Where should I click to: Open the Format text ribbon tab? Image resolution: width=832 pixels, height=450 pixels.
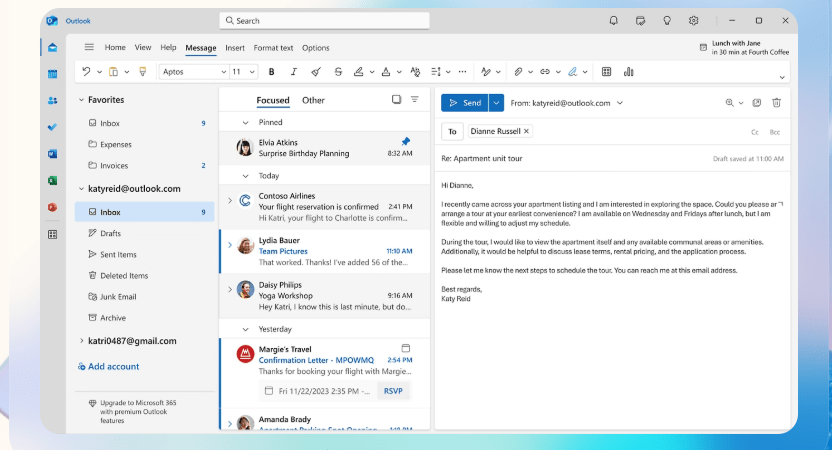pos(273,48)
